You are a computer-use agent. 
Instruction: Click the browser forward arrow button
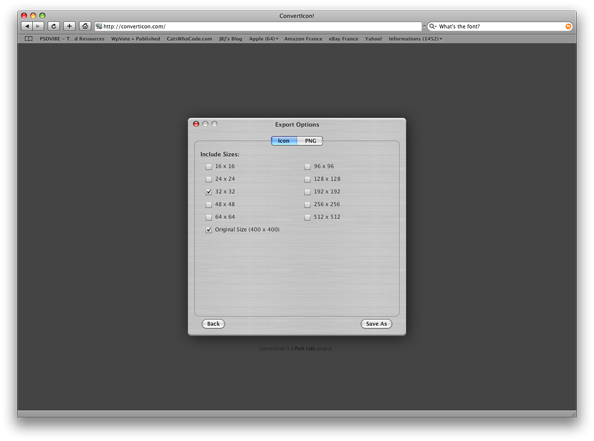[38, 26]
